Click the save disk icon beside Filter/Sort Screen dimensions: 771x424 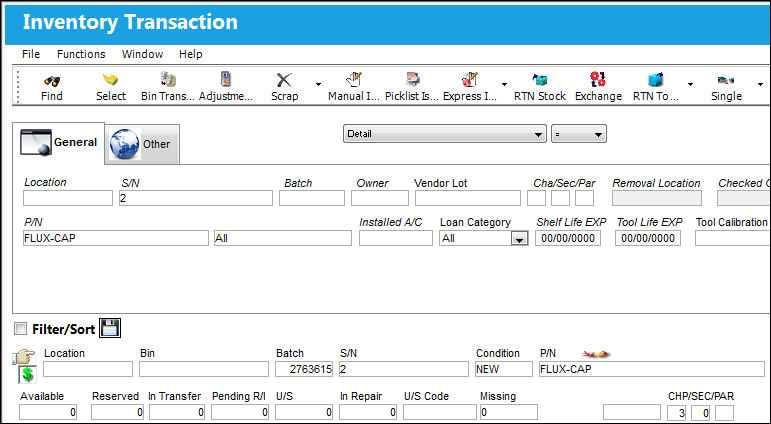click(x=110, y=328)
